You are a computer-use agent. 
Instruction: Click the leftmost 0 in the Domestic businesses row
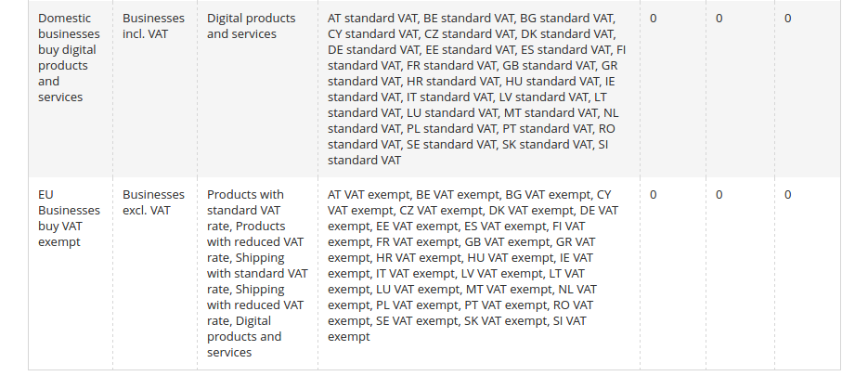point(654,19)
